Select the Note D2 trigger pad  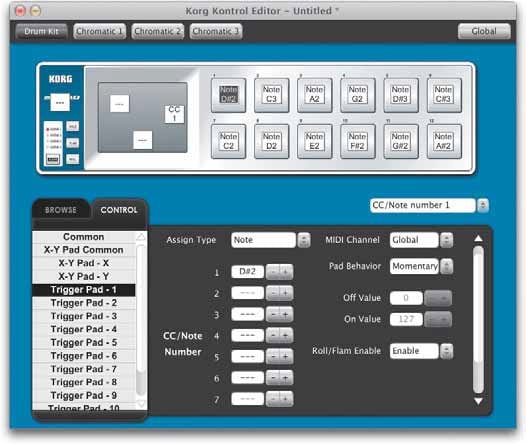point(271,142)
